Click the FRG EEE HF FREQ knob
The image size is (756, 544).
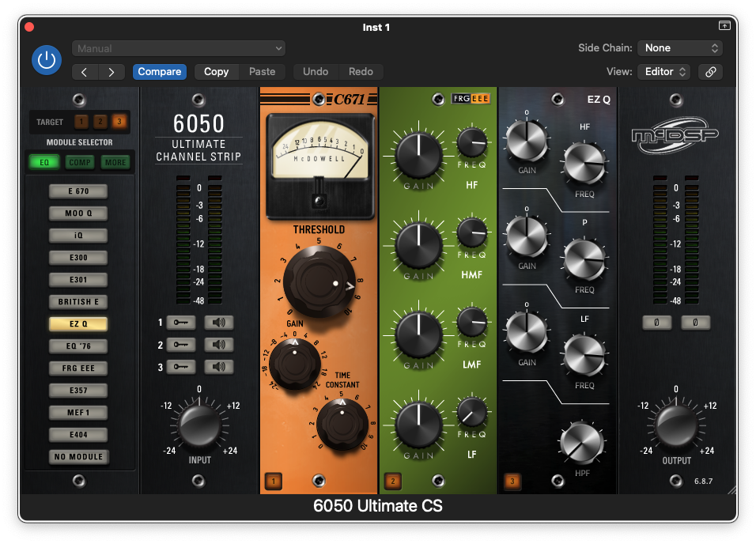(472, 143)
